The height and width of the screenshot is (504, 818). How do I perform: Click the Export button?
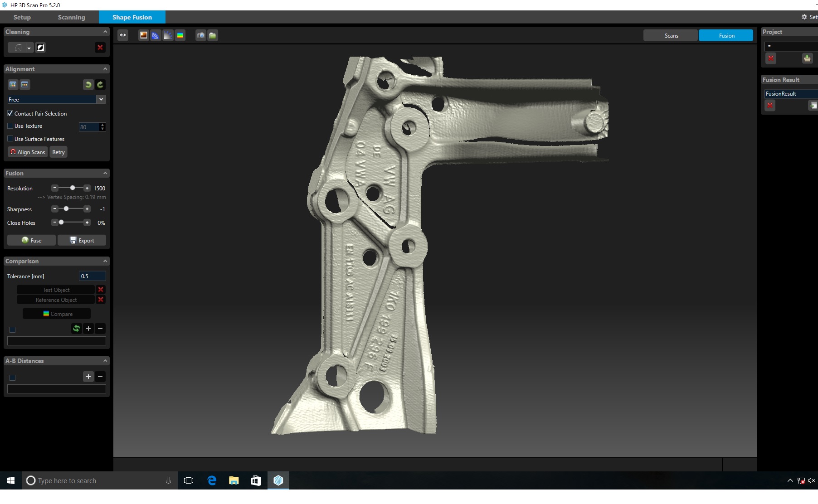(x=82, y=240)
